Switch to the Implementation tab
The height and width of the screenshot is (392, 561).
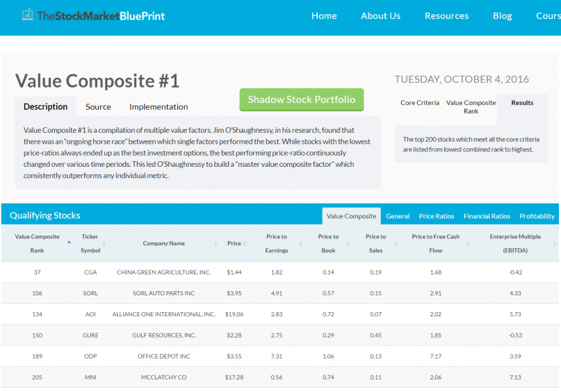158,106
